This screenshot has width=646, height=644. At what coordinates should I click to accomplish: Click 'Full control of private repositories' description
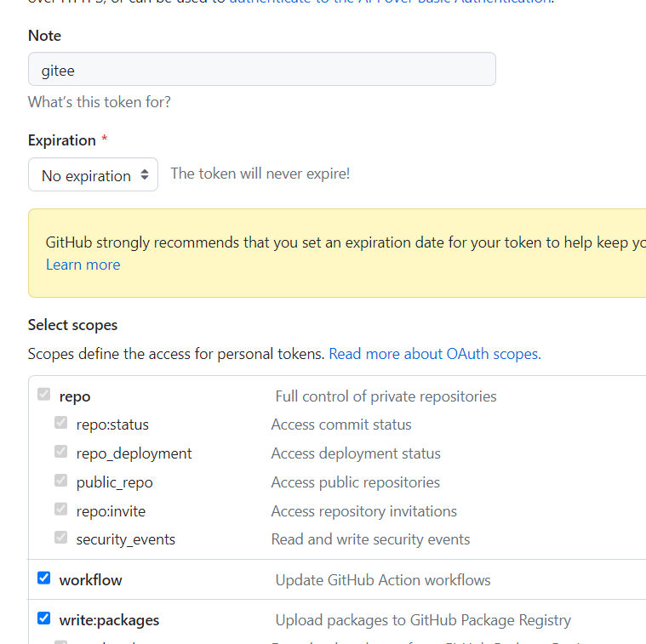pyautogui.click(x=386, y=396)
